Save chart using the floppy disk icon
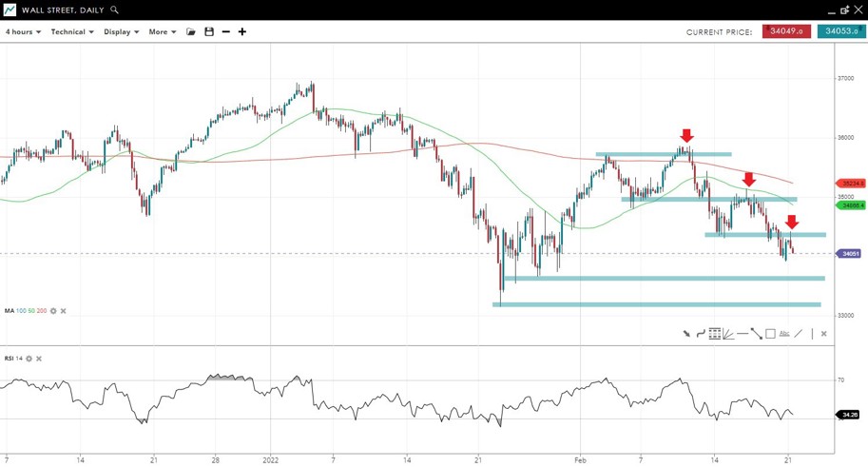 209,32
